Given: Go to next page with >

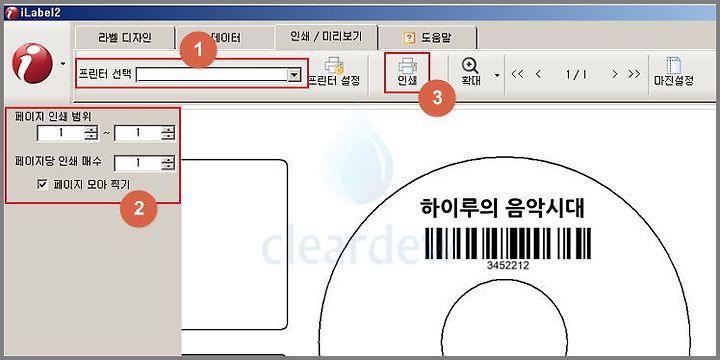Looking at the screenshot, I should coord(615,74).
